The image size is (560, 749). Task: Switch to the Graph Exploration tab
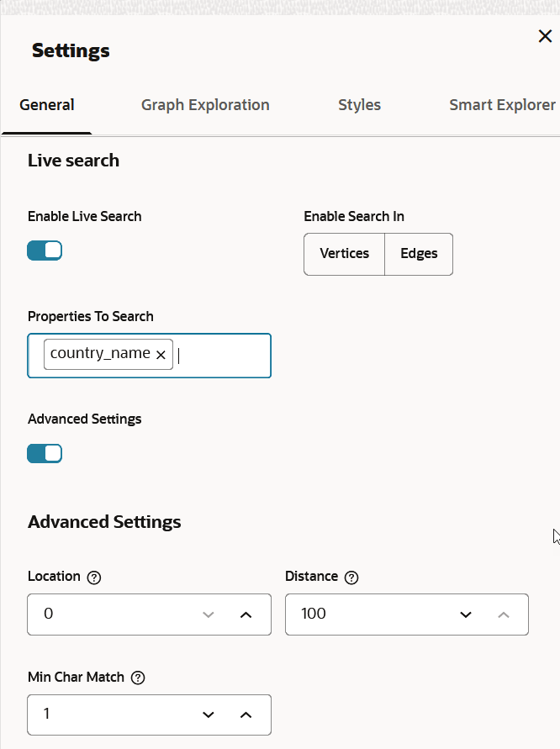(x=205, y=105)
